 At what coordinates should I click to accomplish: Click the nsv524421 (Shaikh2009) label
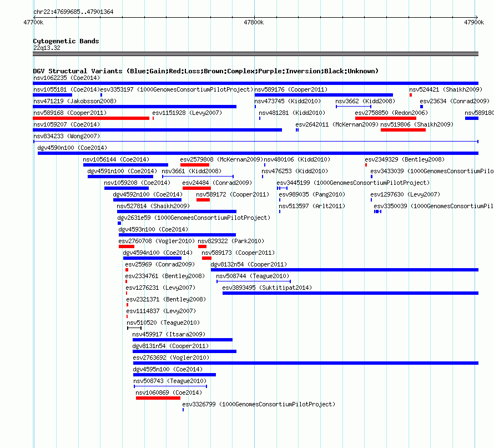pyautogui.click(x=446, y=89)
